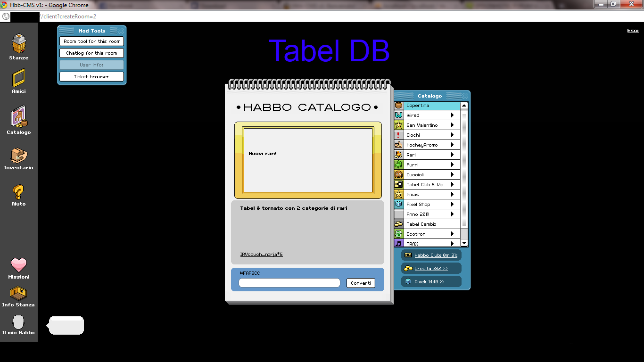
Task: Close the Catalogo panel
Action: point(465,96)
